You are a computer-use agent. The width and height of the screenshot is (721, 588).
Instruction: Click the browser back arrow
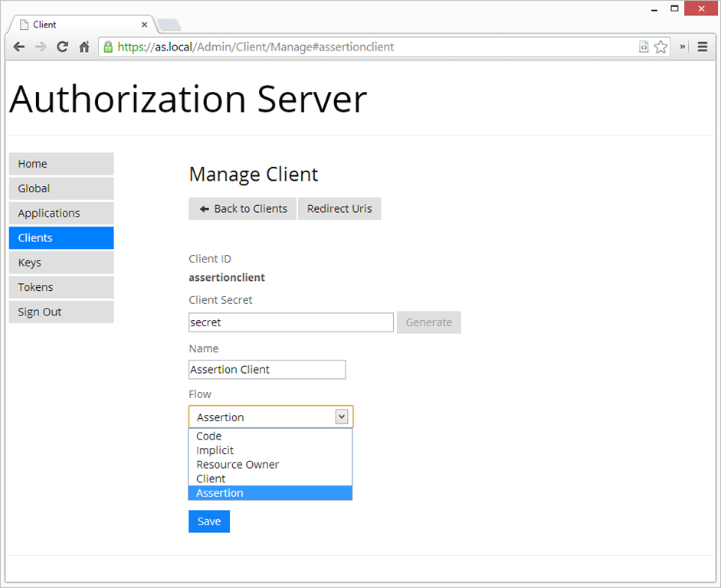tap(19, 47)
